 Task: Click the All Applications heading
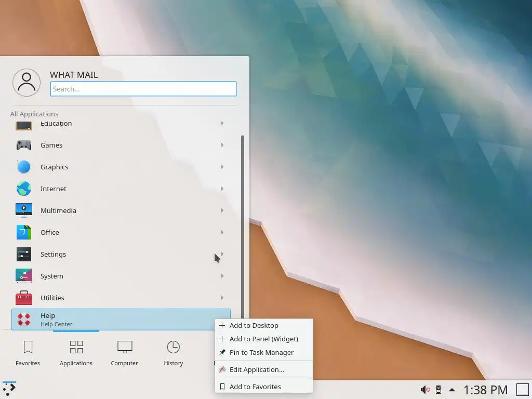coord(34,114)
